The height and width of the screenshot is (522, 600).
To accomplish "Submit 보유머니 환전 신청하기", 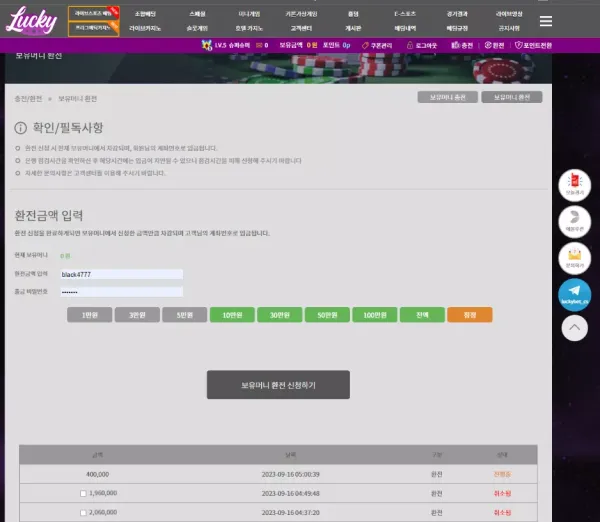I will click(278, 385).
